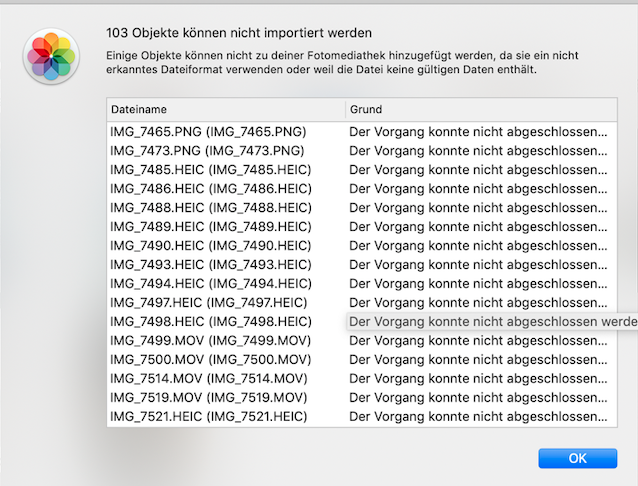Select the IMG_7465.PNG row
The width and height of the screenshot is (638, 486).
pyautogui.click(x=208, y=131)
